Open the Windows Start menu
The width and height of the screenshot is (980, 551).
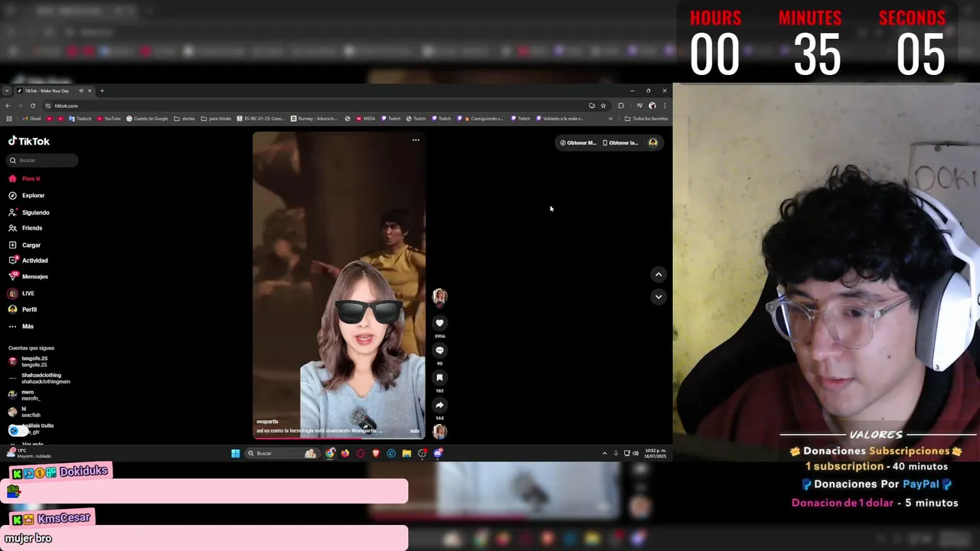(235, 453)
